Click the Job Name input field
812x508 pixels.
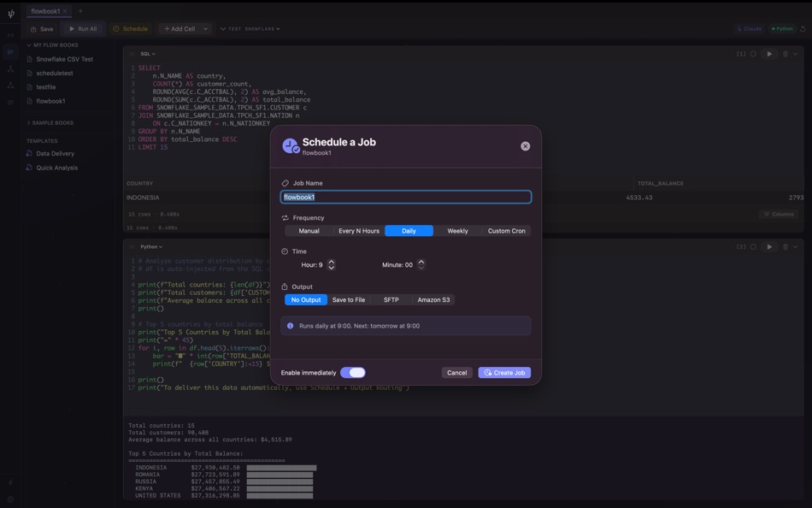(405, 196)
